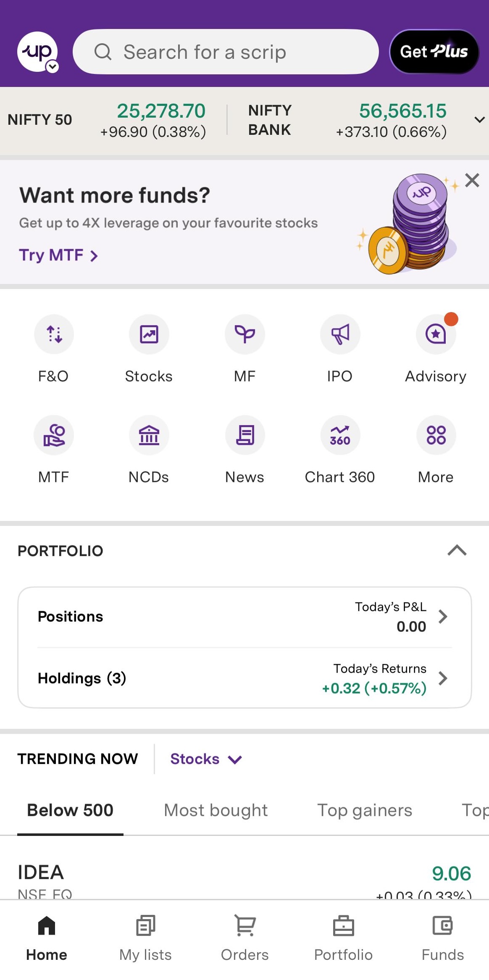Tap the Stocks chart icon
Screen dimensions: 489x980
point(149,334)
